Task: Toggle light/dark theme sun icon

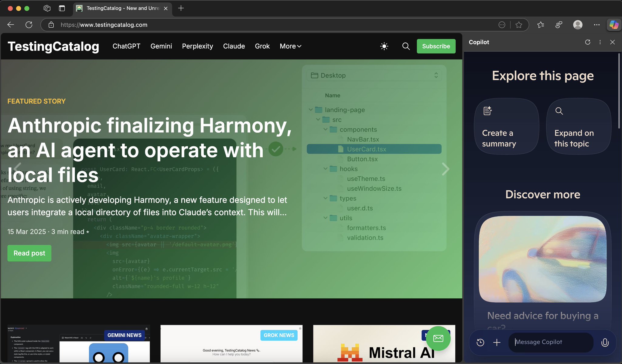Action: pyautogui.click(x=384, y=46)
